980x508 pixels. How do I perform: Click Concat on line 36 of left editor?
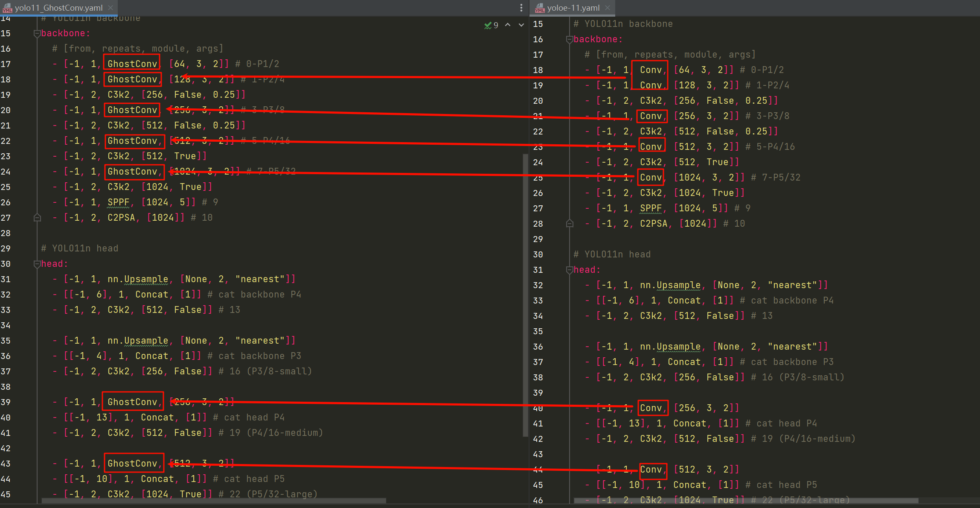coord(151,356)
